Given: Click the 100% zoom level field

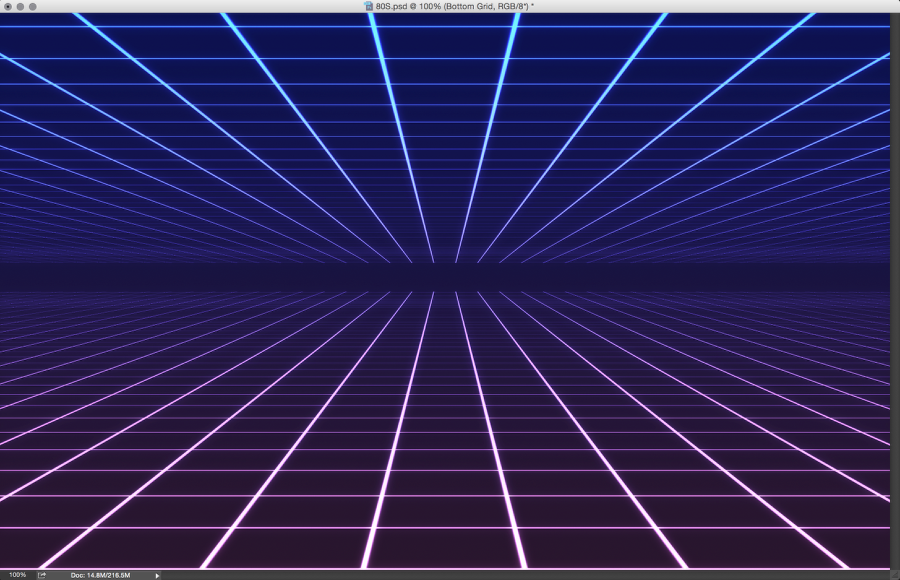Looking at the screenshot, I should coord(17,575).
